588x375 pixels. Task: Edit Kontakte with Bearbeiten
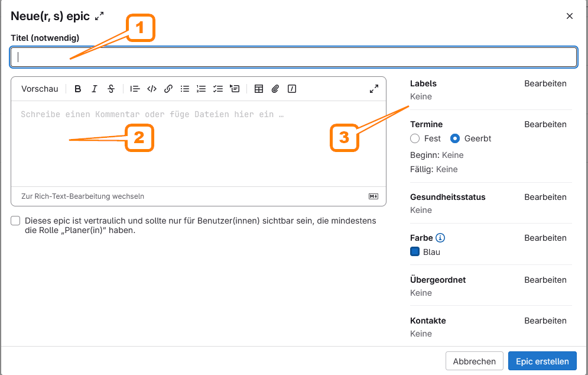point(545,321)
